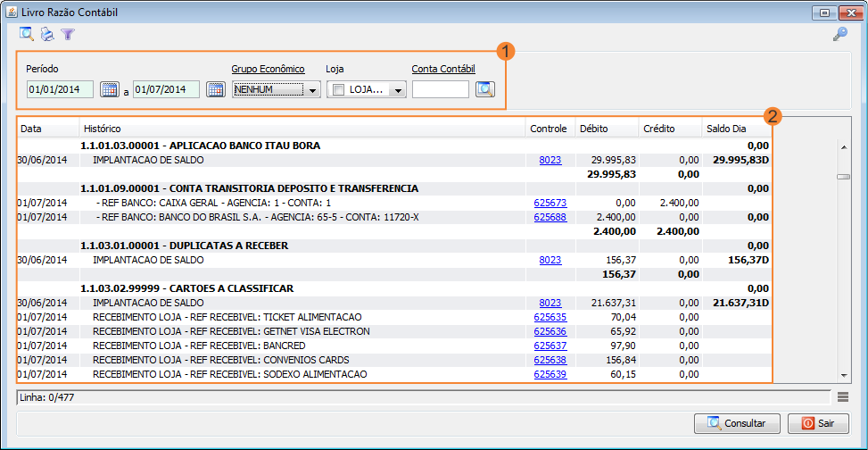Click the list menu icon beside the Linha status bar
This screenshot has width=868, height=450.
(x=843, y=396)
